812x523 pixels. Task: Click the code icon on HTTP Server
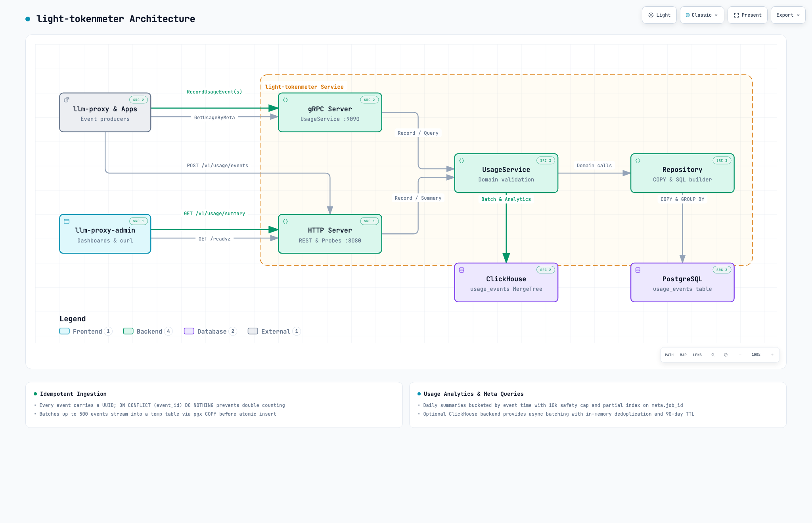coord(285,221)
